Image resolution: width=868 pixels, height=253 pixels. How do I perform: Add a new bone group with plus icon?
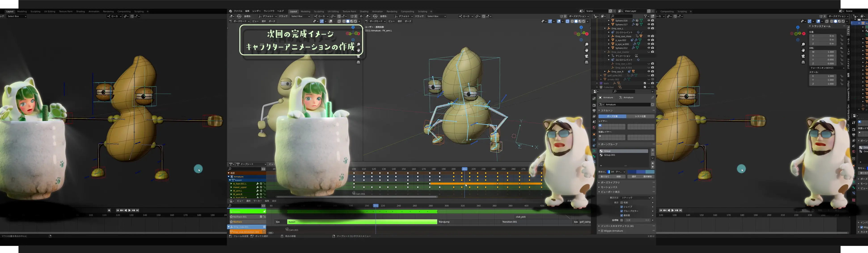coord(653,150)
